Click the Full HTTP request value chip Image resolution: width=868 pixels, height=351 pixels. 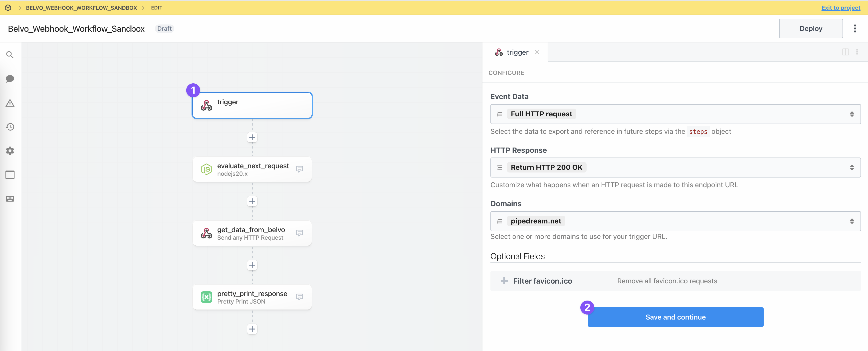[x=541, y=114]
